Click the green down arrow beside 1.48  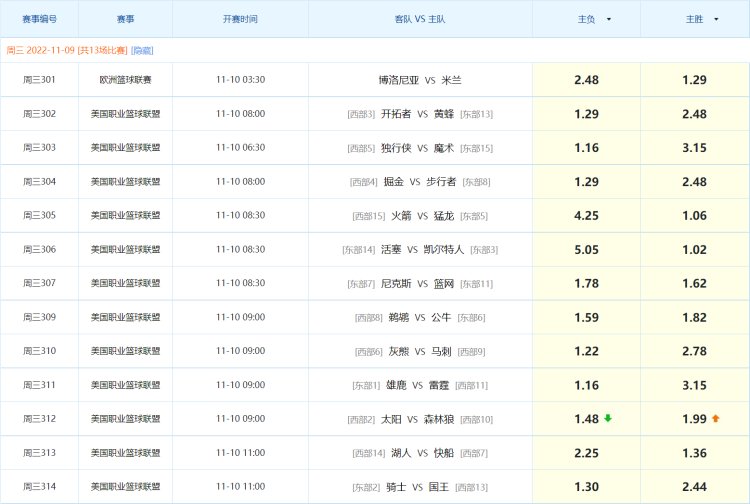[x=608, y=418]
